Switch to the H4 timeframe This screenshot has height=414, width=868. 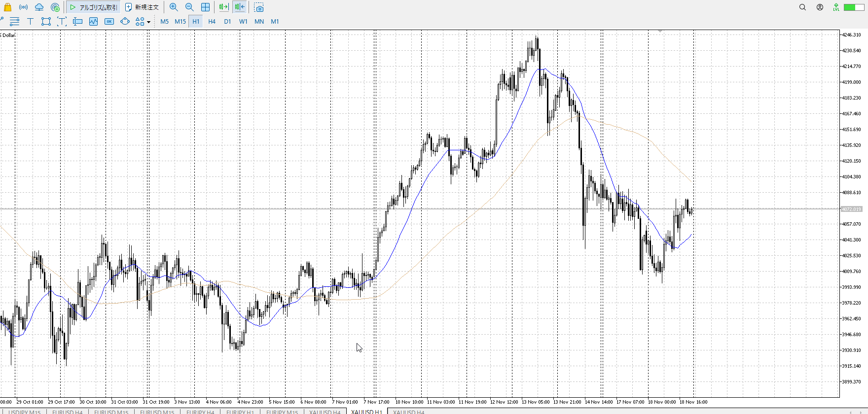point(212,22)
